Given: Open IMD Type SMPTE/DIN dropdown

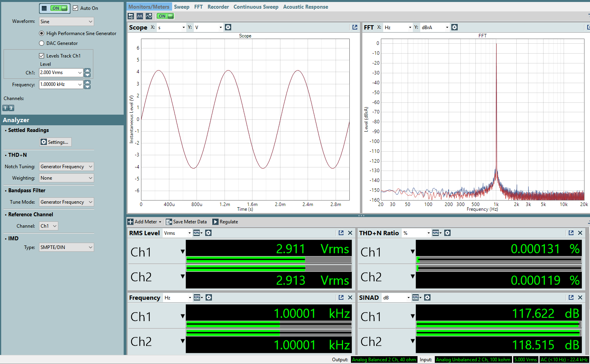Looking at the screenshot, I should (x=67, y=247).
